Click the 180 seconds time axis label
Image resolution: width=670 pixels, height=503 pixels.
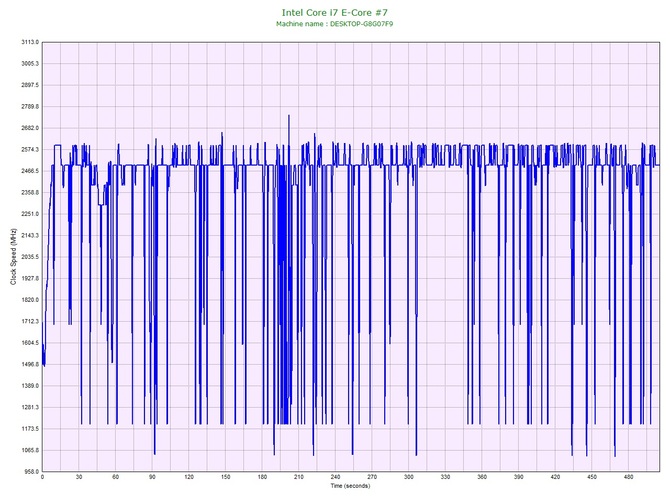[262, 477]
